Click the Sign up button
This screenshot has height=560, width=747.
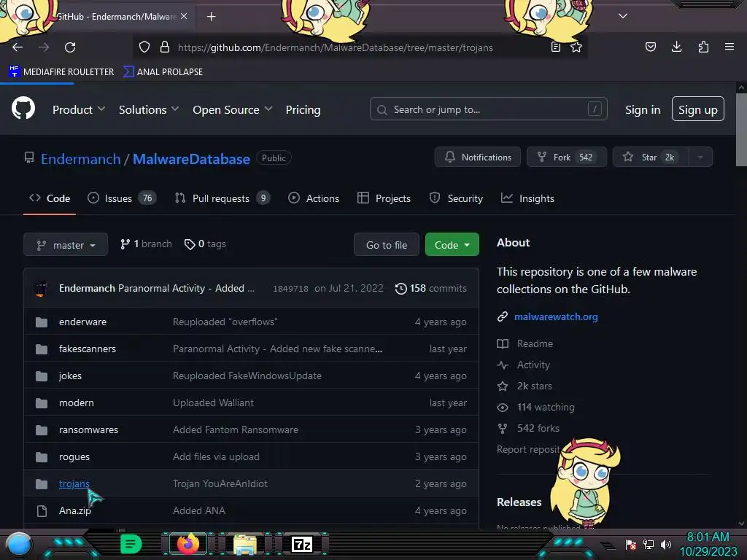point(698,109)
